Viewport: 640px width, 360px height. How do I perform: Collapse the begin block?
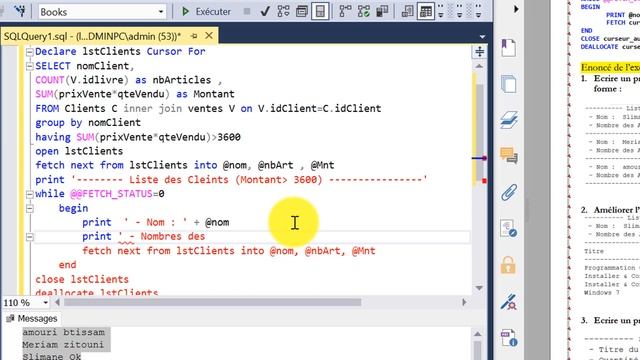29,209
